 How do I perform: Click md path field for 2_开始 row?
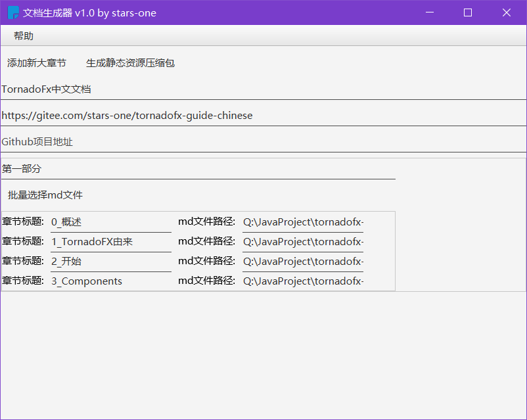click(303, 262)
